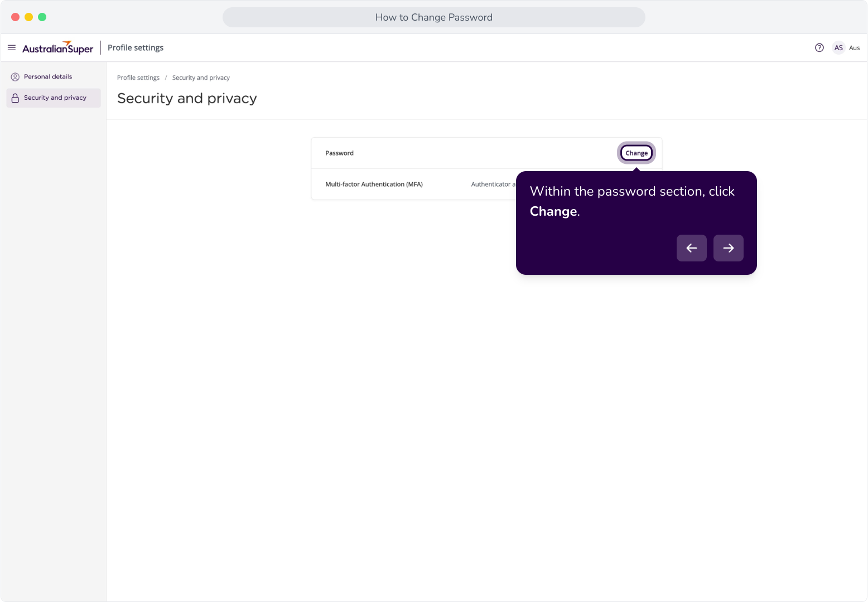The image size is (868, 602).
Task: Advance to next step with right arrow
Action: click(729, 248)
